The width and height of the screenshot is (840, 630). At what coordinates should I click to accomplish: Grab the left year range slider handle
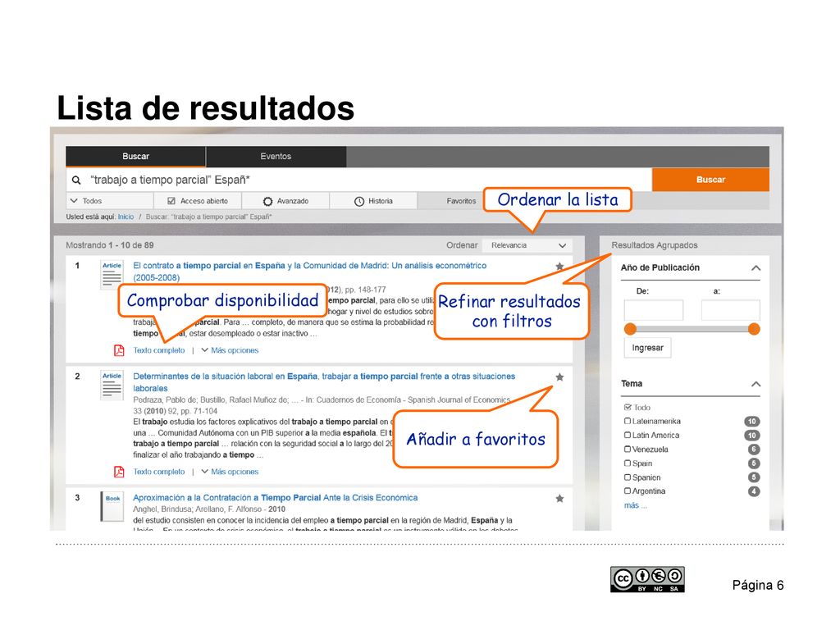pyautogui.click(x=631, y=329)
